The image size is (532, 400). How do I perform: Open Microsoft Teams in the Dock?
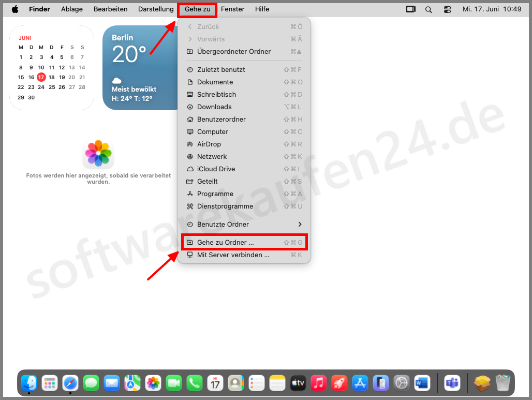tap(452, 383)
